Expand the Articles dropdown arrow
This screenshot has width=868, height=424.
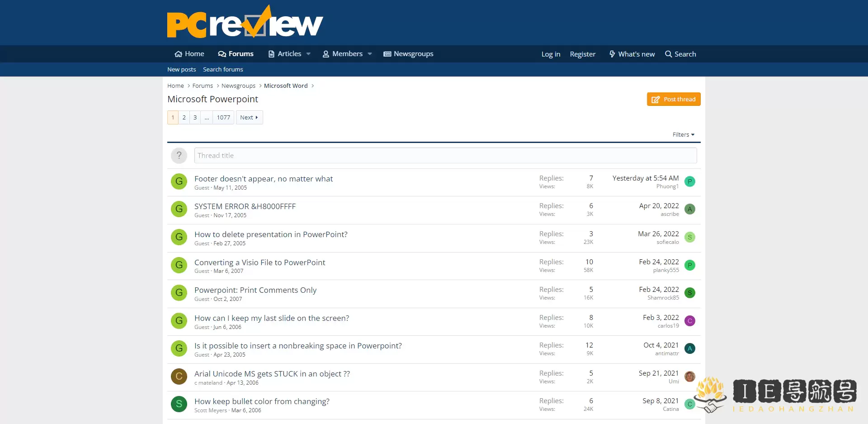tap(308, 54)
